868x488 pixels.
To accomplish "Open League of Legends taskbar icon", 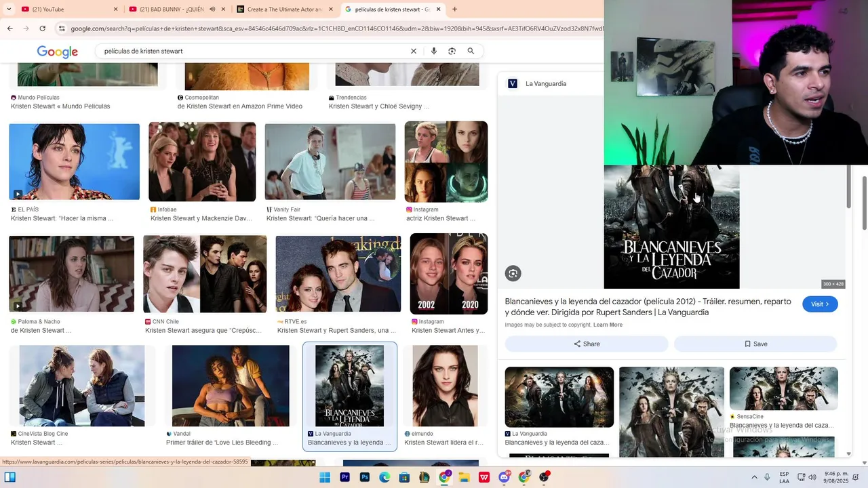I will (x=425, y=477).
